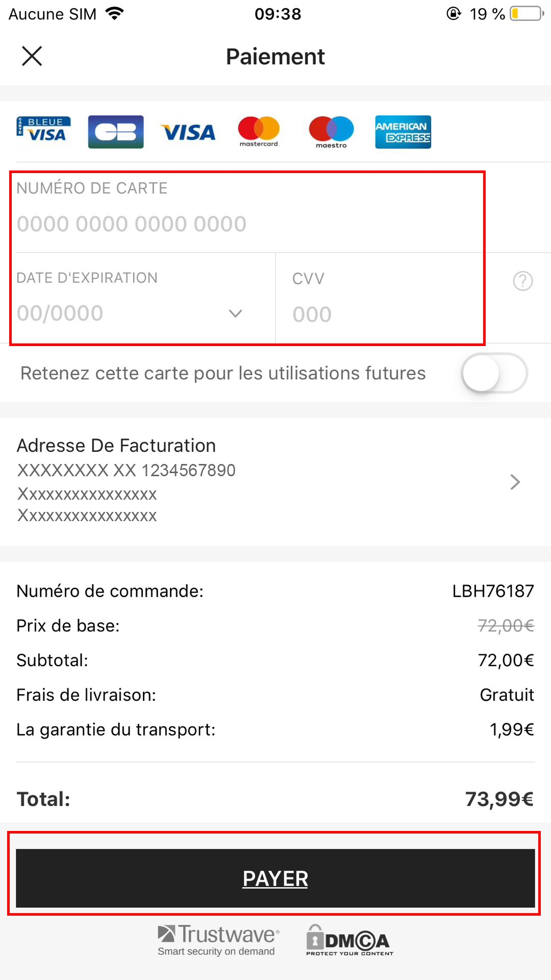Tap the DMCA protection badge

[x=350, y=940]
